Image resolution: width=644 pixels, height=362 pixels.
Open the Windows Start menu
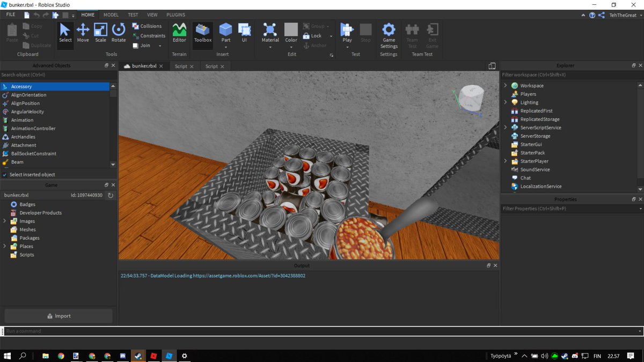click(8, 356)
